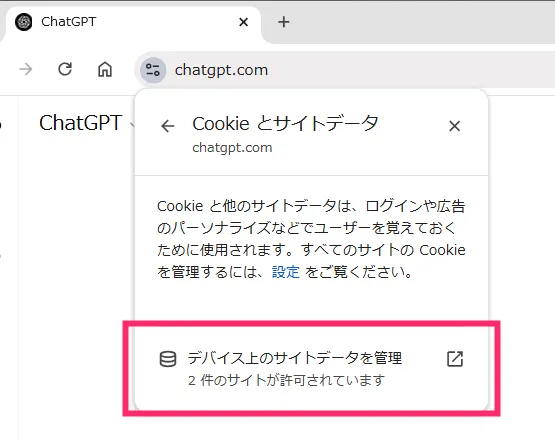Go forward with the browser forward arrow
The height and width of the screenshot is (439, 555).
(x=26, y=69)
